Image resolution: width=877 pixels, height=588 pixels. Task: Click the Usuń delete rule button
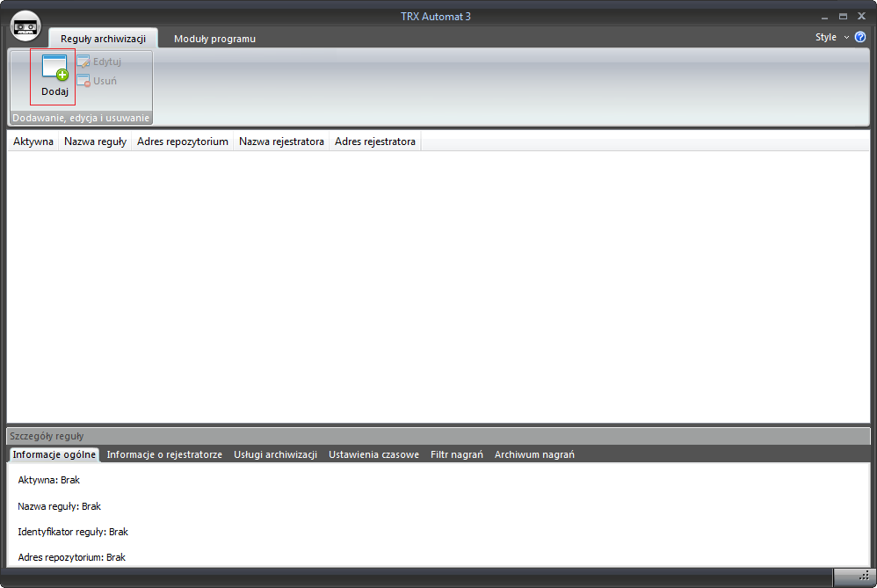click(97, 81)
